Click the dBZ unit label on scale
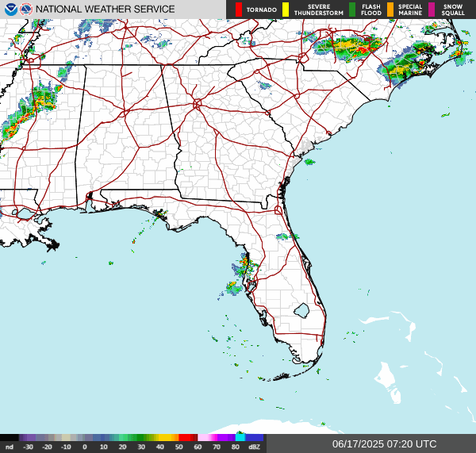 pyautogui.click(x=254, y=447)
